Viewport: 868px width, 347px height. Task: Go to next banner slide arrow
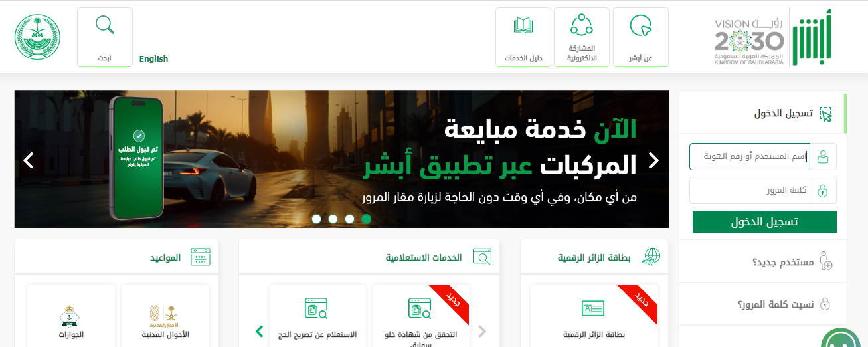pyautogui.click(x=653, y=160)
